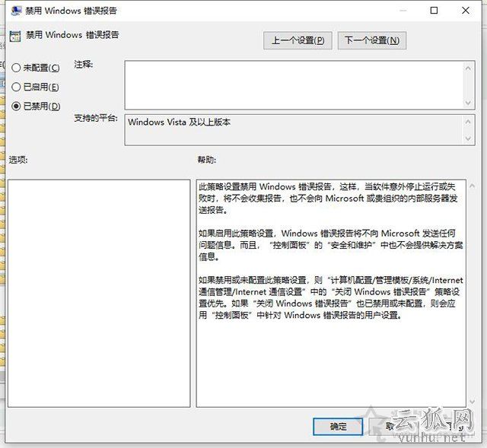
Task: Click the 选项 options pane
Action: click(x=99, y=294)
